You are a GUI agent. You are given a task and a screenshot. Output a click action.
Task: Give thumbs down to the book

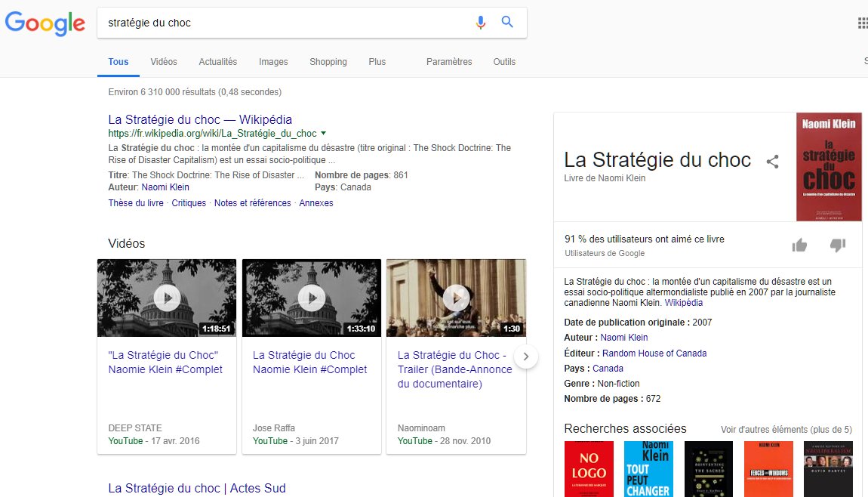tap(838, 245)
